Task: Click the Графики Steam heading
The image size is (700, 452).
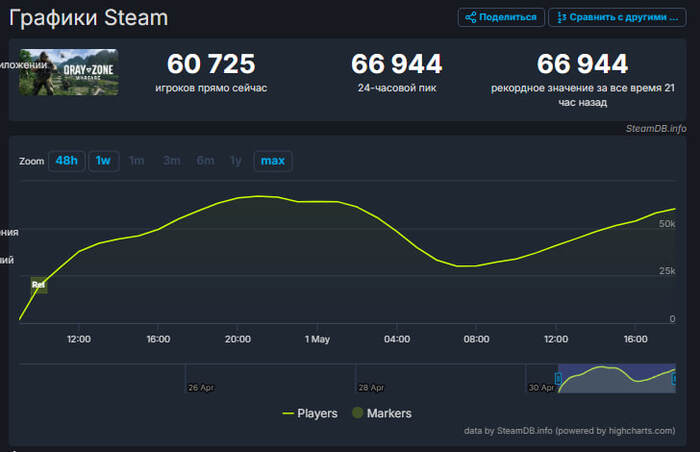Action: pyautogui.click(x=88, y=18)
